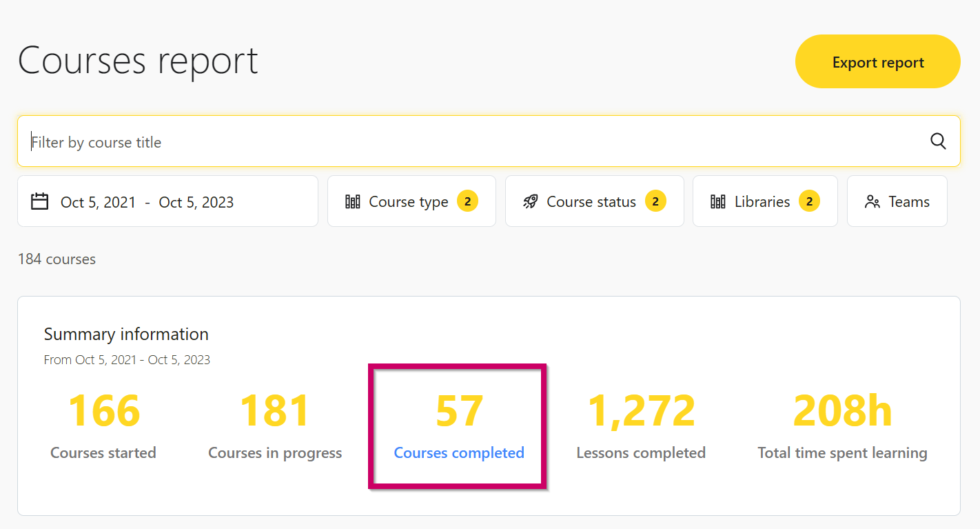Open the date range calendar icon
The width and height of the screenshot is (980, 529).
[40, 201]
